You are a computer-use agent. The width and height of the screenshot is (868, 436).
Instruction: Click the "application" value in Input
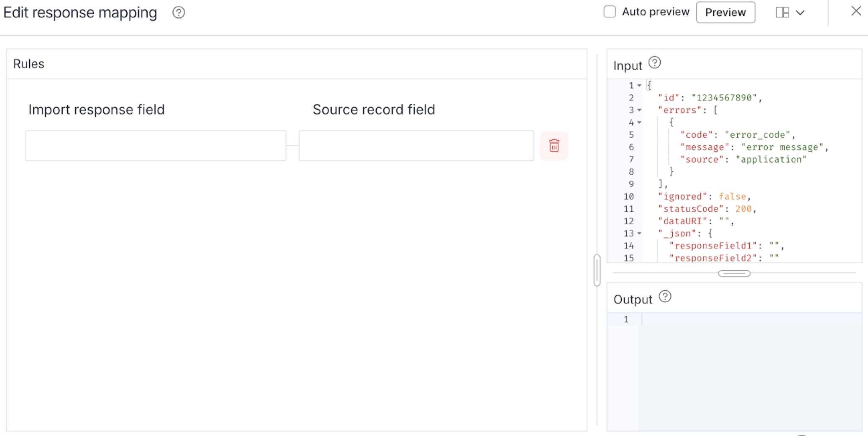(x=771, y=159)
